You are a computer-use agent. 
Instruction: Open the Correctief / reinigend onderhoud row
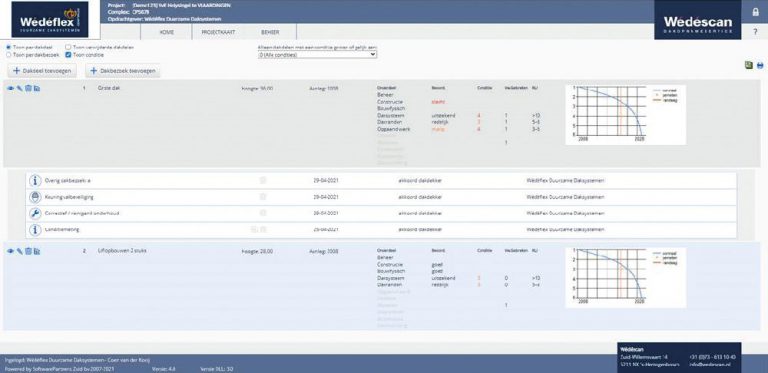point(381,213)
